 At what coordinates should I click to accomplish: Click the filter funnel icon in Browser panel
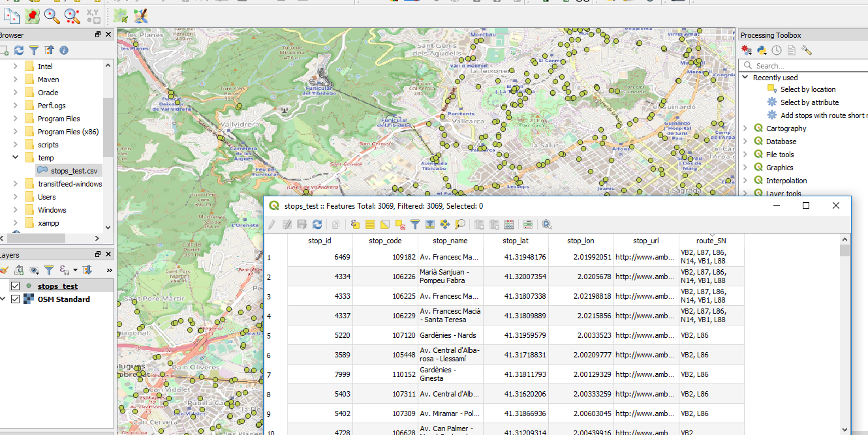(x=34, y=50)
